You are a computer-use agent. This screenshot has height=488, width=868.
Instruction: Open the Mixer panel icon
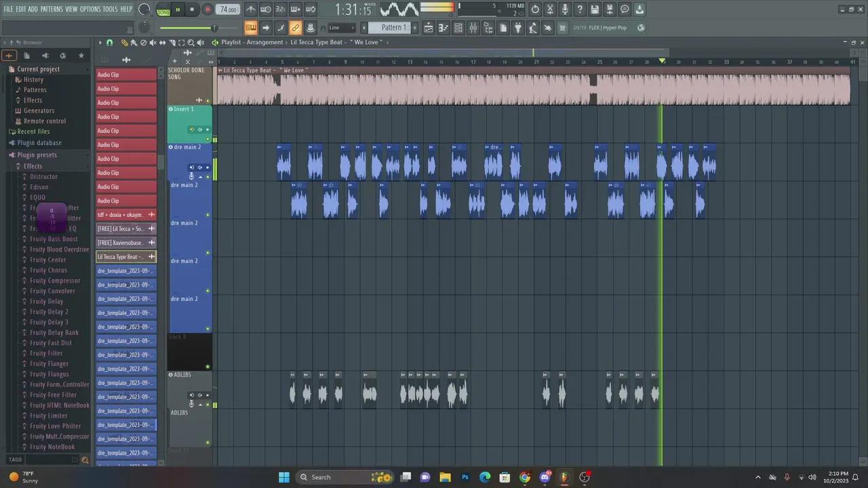click(473, 27)
